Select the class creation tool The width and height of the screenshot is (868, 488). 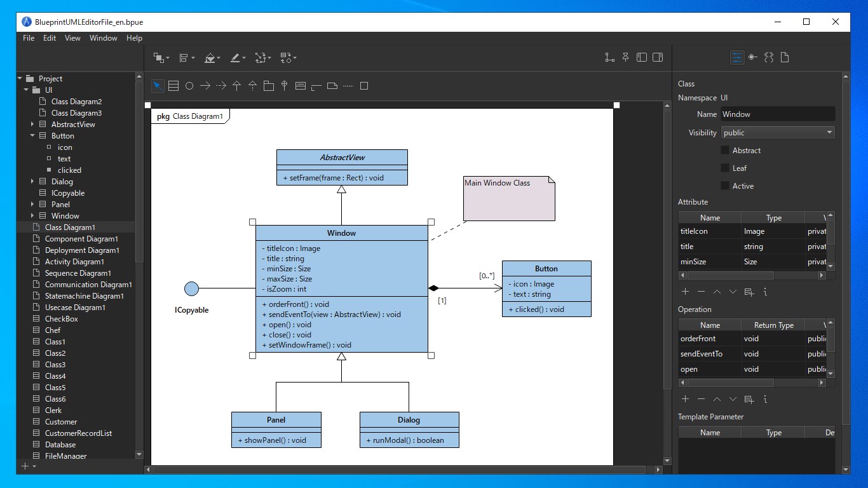(173, 85)
